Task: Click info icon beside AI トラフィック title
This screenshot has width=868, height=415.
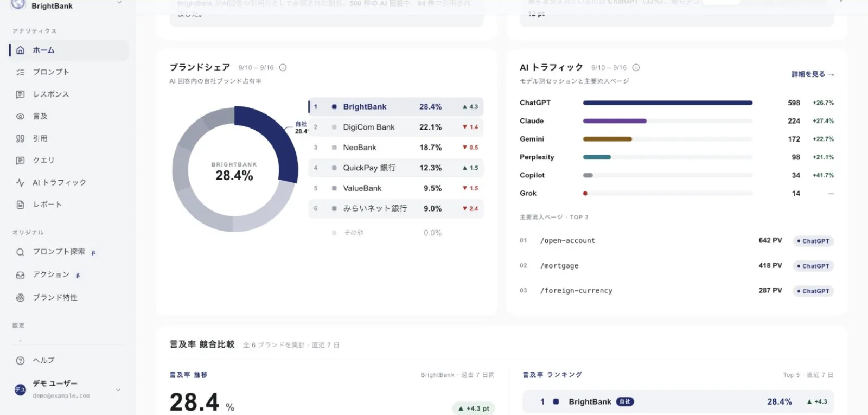Action: pyautogui.click(x=636, y=68)
